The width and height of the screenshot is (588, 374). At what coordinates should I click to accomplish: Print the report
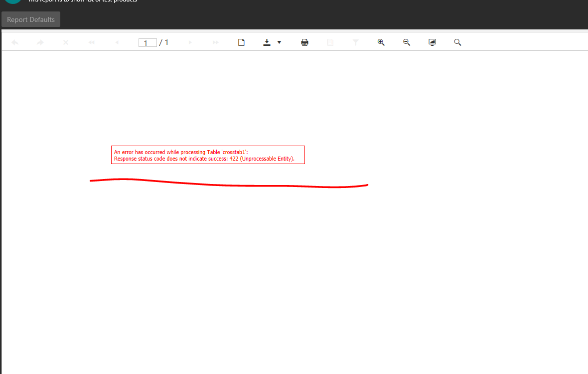click(304, 42)
